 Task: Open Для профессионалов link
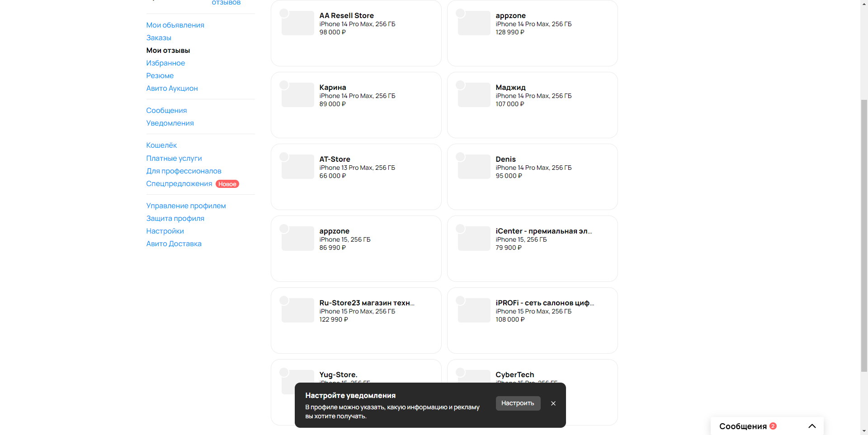pyautogui.click(x=184, y=171)
